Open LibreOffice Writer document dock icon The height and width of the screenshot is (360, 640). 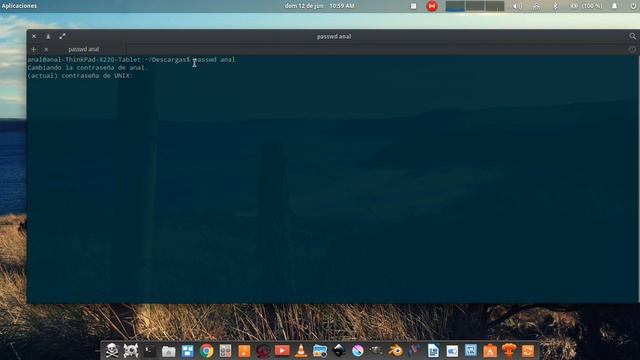[433, 351]
